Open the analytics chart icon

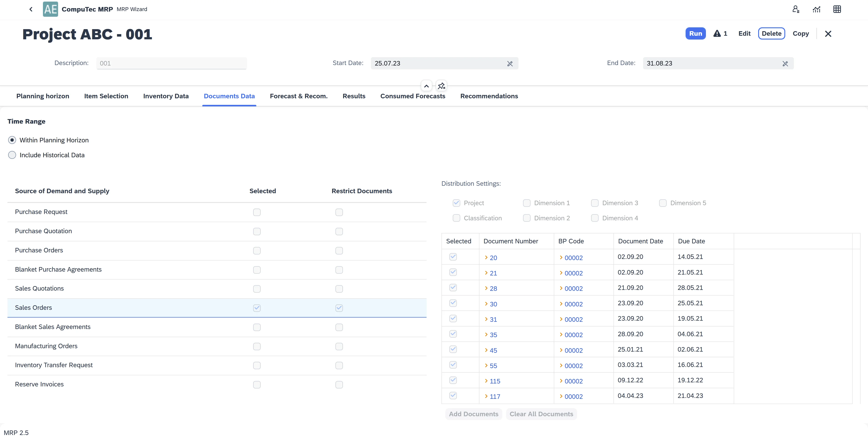[816, 9]
